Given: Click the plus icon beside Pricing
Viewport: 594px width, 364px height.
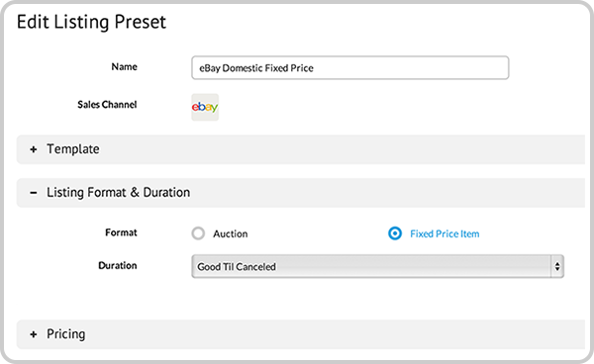Looking at the screenshot, I should (34, 334).
